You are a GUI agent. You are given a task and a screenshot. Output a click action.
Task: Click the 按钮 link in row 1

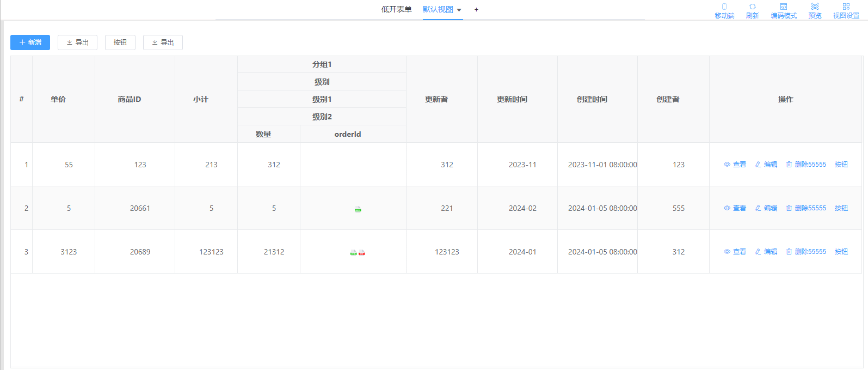841,165
